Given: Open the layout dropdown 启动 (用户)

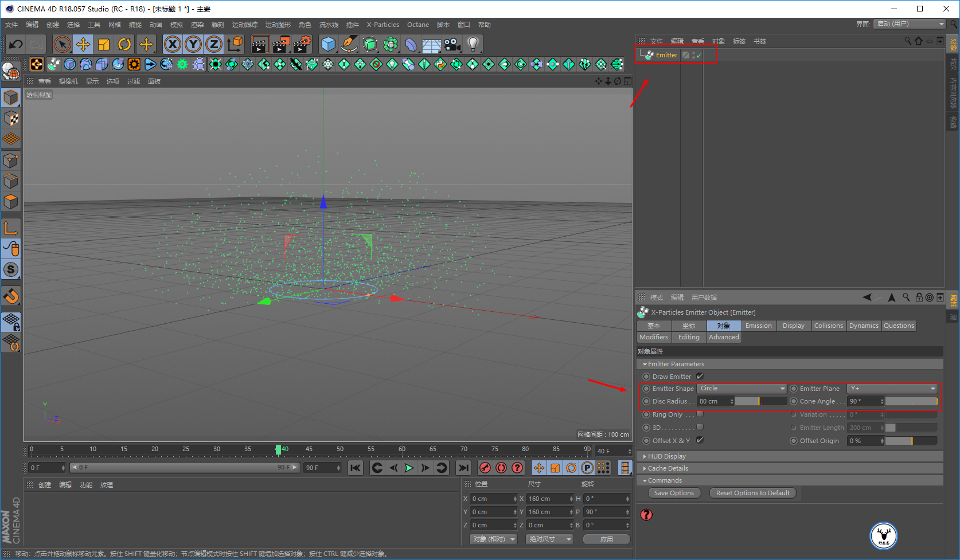Looking at the screenshot, I should pos(910,24).
